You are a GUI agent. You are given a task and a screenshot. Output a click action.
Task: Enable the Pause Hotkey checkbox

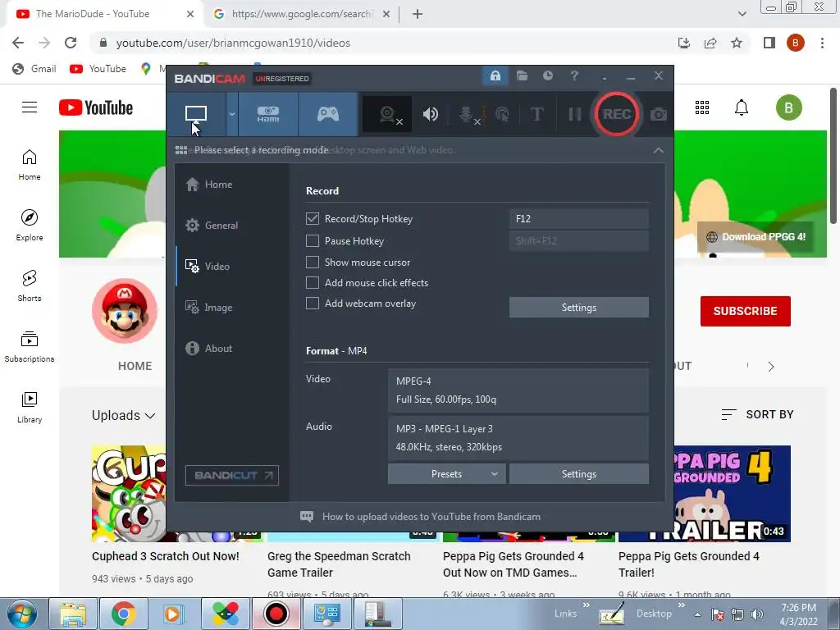point(313,241)
